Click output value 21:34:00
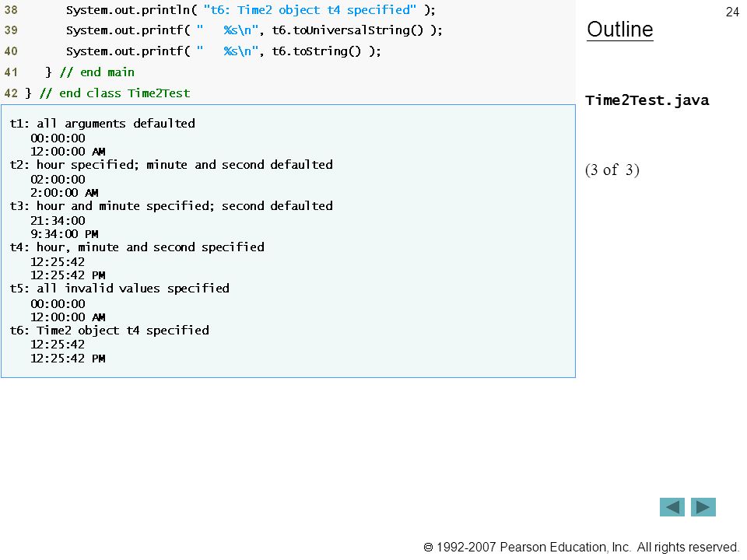Image resolution: width=747 pixels, height=560 pixels. 58,221
